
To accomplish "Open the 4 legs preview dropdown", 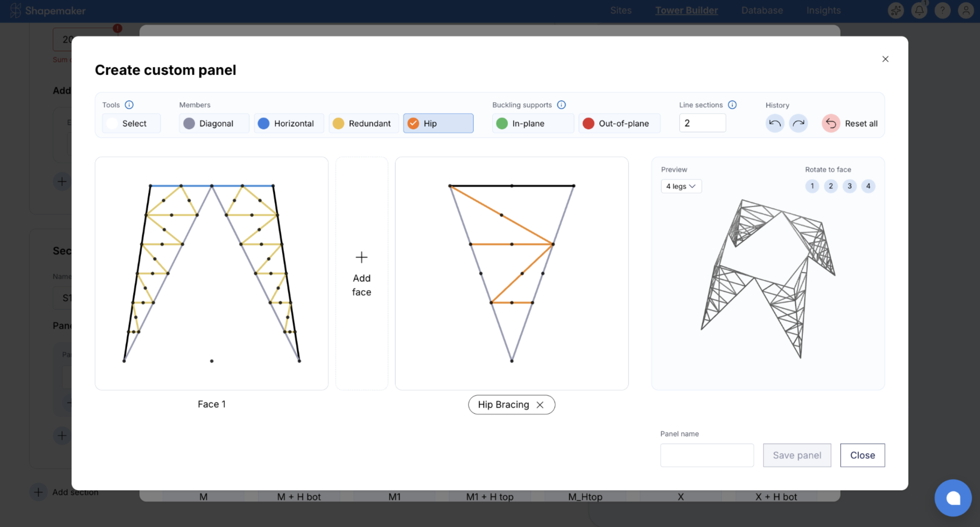I will (681, 186).
